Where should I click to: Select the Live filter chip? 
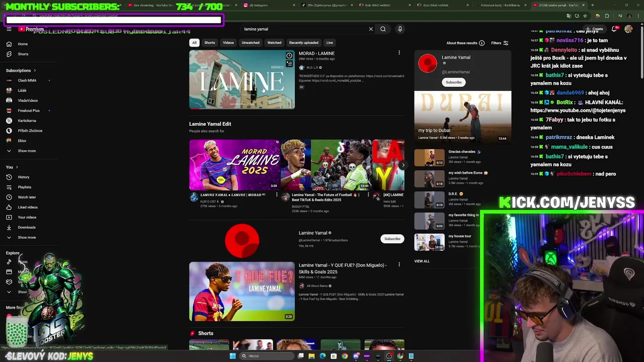(x=330, y=43)
